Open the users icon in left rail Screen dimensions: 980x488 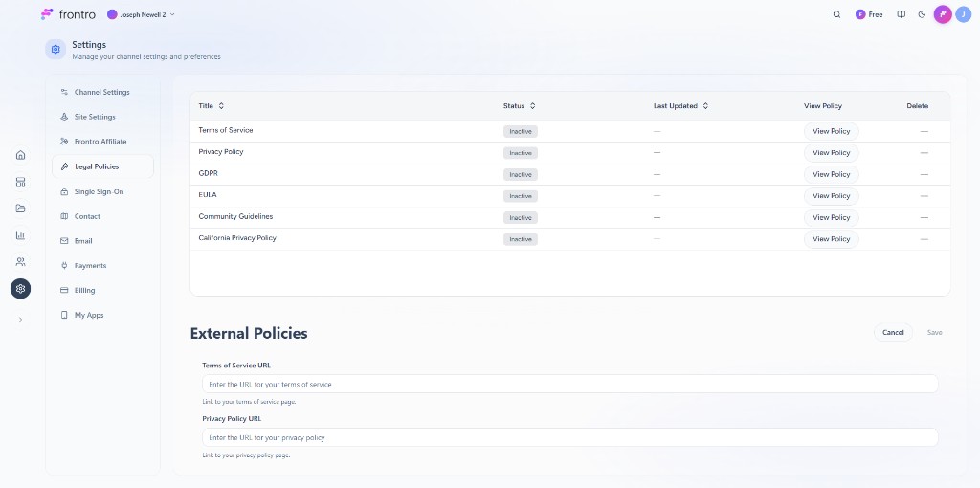click(21, 262)
